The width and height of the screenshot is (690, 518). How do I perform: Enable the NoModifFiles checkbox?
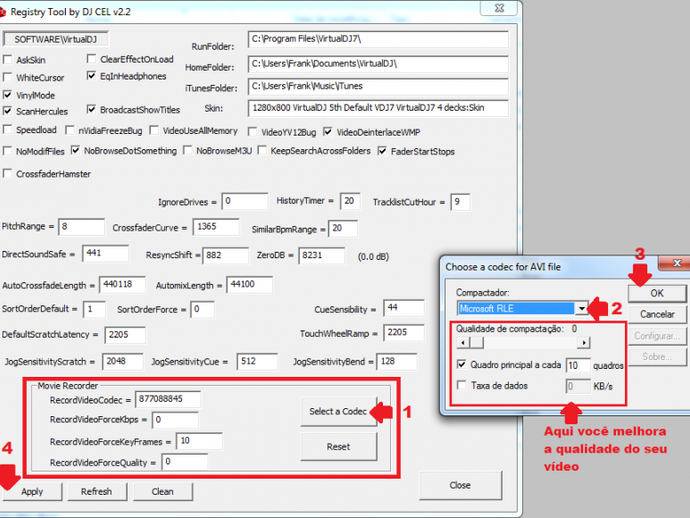7,151
